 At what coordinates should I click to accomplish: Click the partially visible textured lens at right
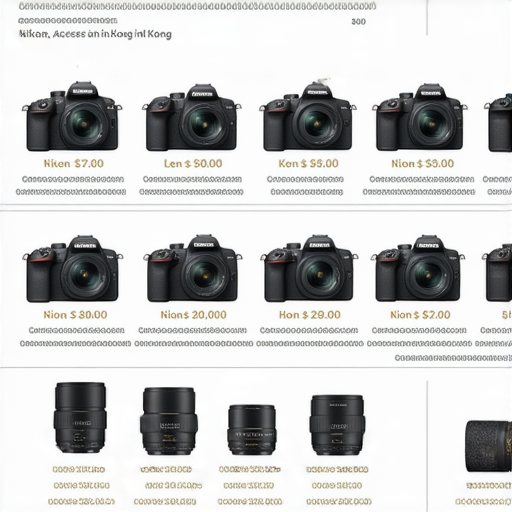click(489, 447)
